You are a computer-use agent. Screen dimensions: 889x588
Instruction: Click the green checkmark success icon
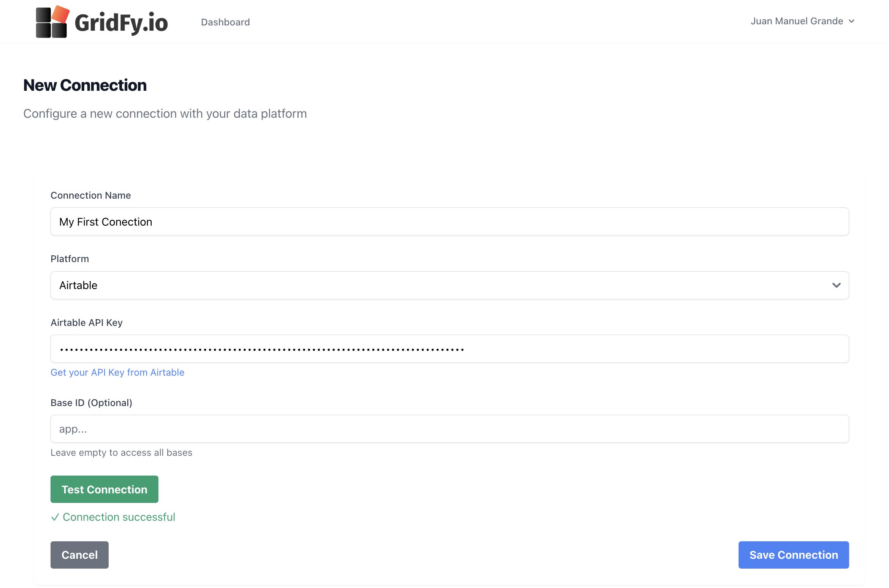tap(55, 517)
